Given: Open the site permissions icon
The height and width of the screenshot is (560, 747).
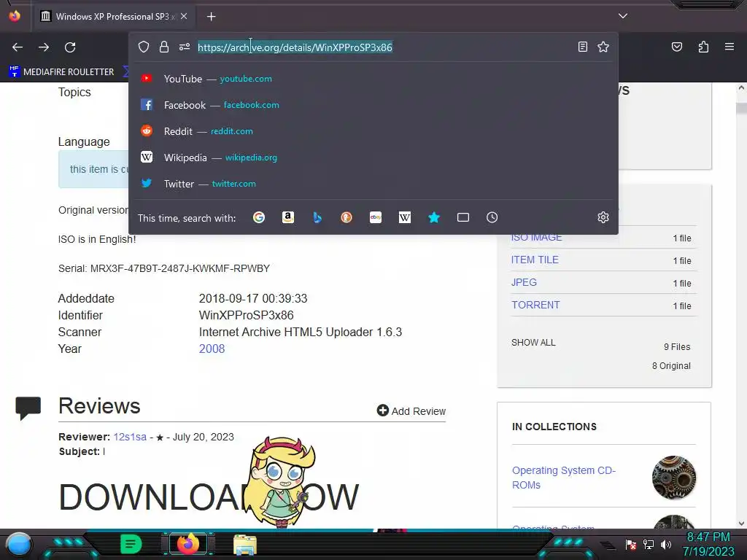Looking at the screenshot, I should pos(185,47).
